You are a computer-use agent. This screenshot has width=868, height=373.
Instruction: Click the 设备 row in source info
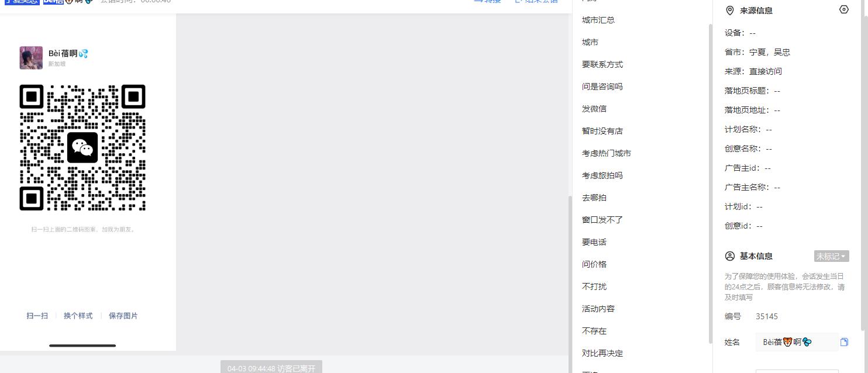pyautogui.click(x=740, y=33)
